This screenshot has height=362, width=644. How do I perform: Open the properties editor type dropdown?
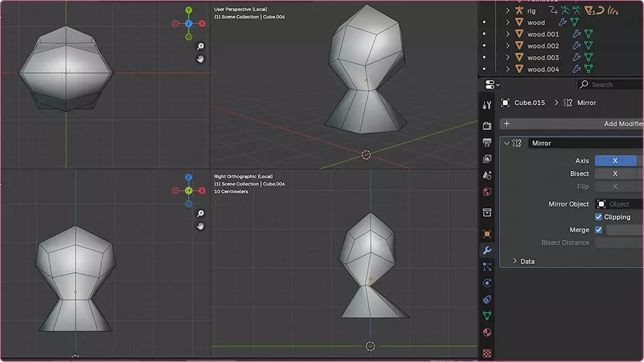(492, 84)
